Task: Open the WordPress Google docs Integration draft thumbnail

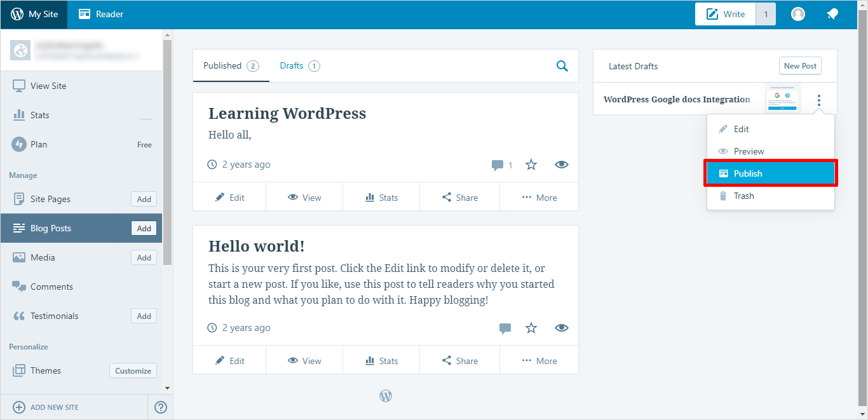Action: pyautogui.click(x=782, y=99)
